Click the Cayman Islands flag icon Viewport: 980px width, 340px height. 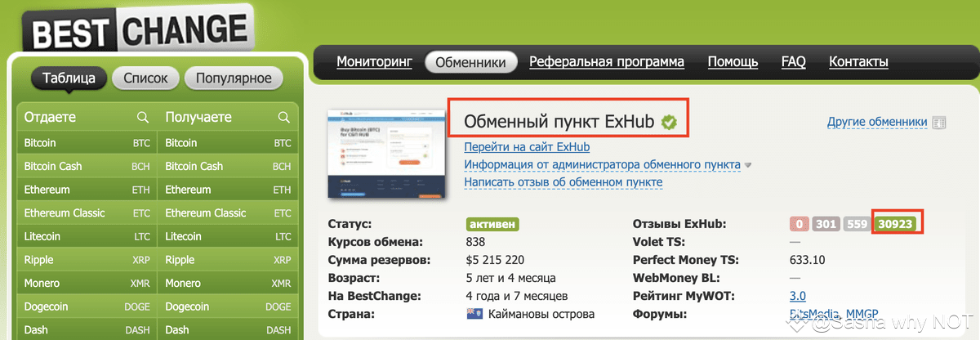click(474, 315)
